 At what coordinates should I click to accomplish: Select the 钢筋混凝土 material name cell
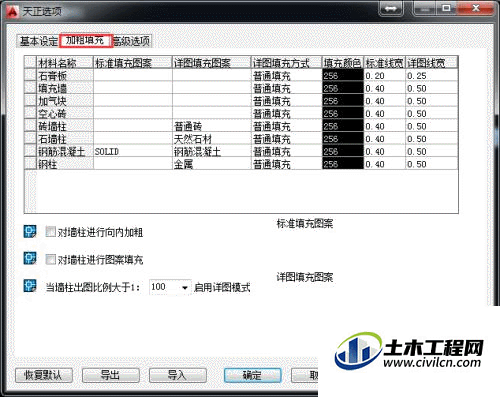65,151
